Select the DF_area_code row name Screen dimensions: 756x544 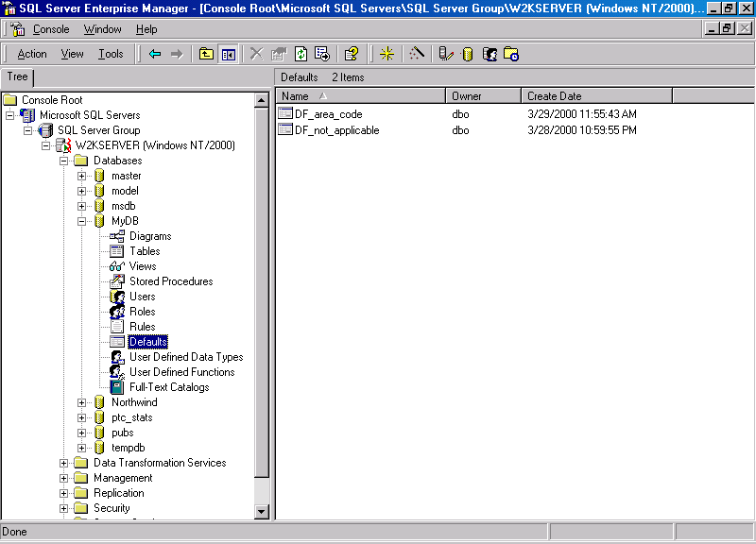pos(328,114)
